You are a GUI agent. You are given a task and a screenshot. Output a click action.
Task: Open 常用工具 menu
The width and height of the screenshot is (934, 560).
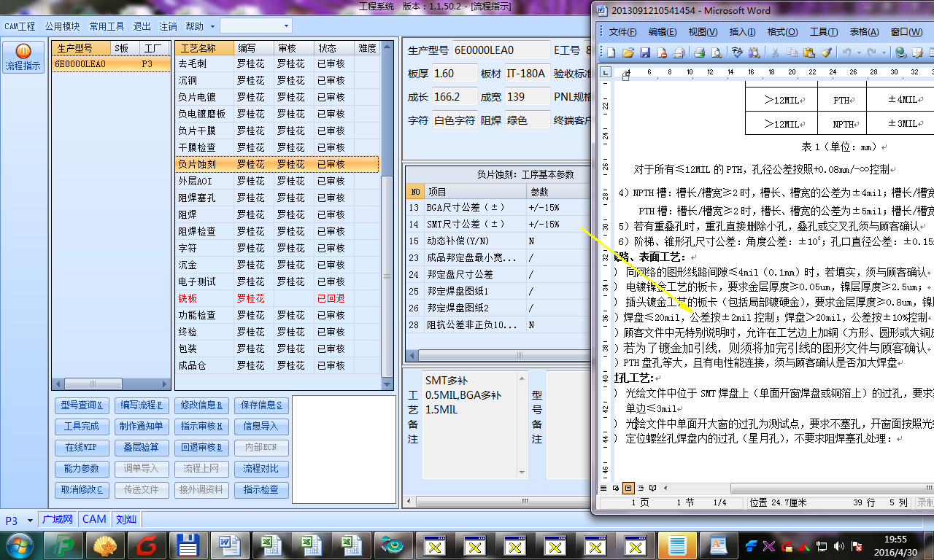[107, 26]
